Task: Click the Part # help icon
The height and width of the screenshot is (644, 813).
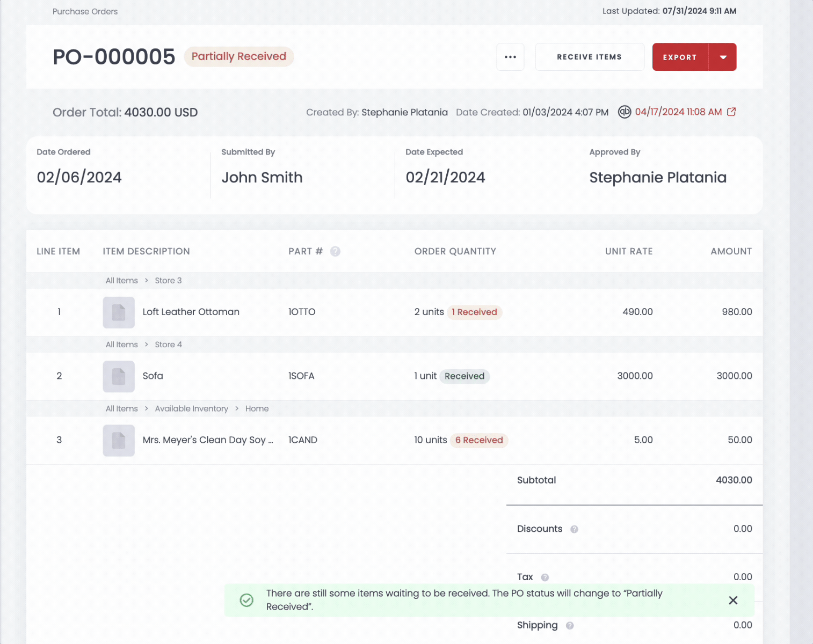Action: [335, 251]
